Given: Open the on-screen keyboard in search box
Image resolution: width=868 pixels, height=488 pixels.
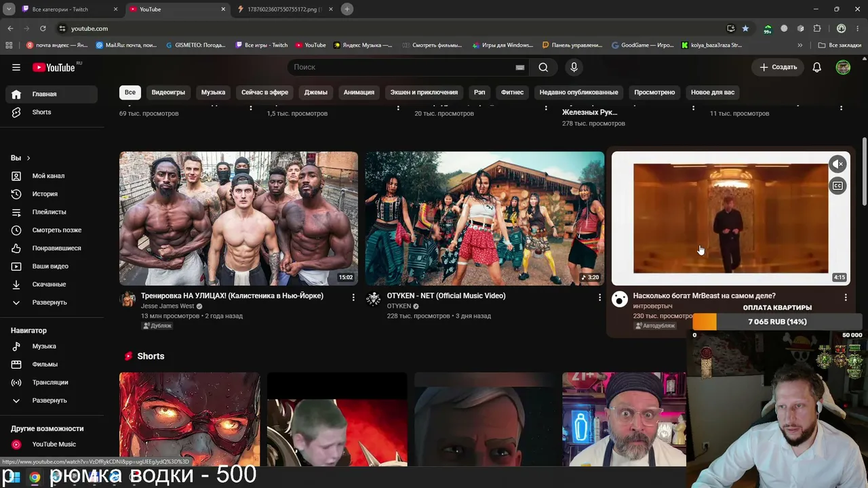Looking at the screenshot, I should (520, 67).
